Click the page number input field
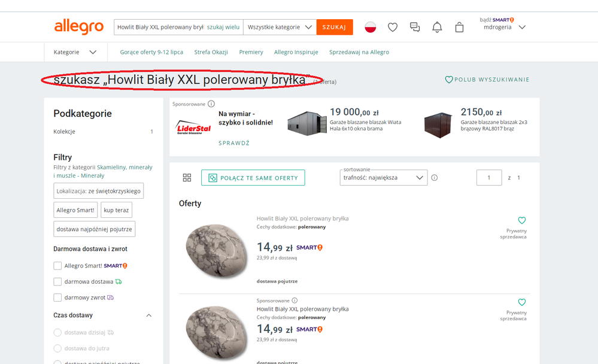 pos(489,177)
